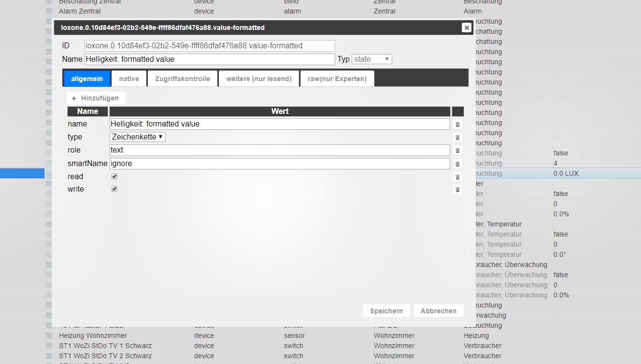
Task: Cancel with the Abbrechen button
Action: click(x=439, y=311)
